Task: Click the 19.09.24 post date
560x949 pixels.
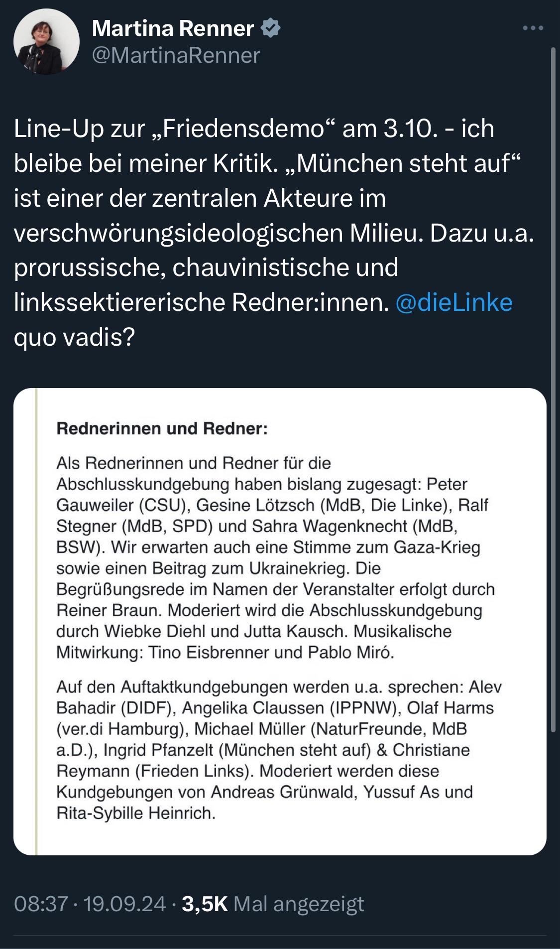Action: pos(124,904)
